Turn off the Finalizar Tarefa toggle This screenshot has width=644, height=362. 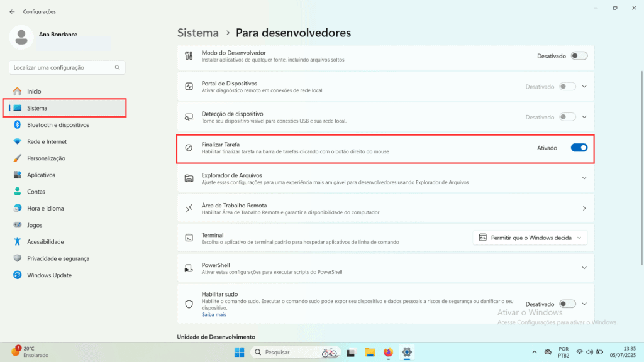pos(579,148)
